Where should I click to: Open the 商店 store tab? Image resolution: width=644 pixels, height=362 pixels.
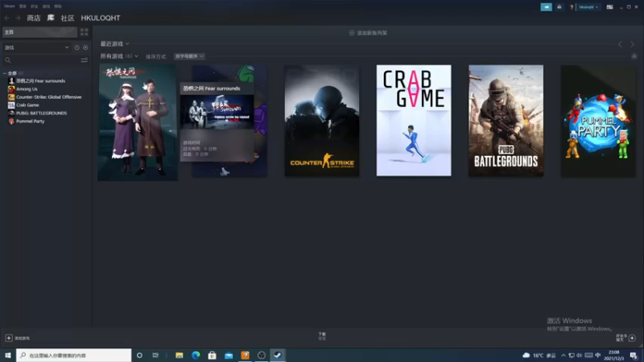click(34, 18)
